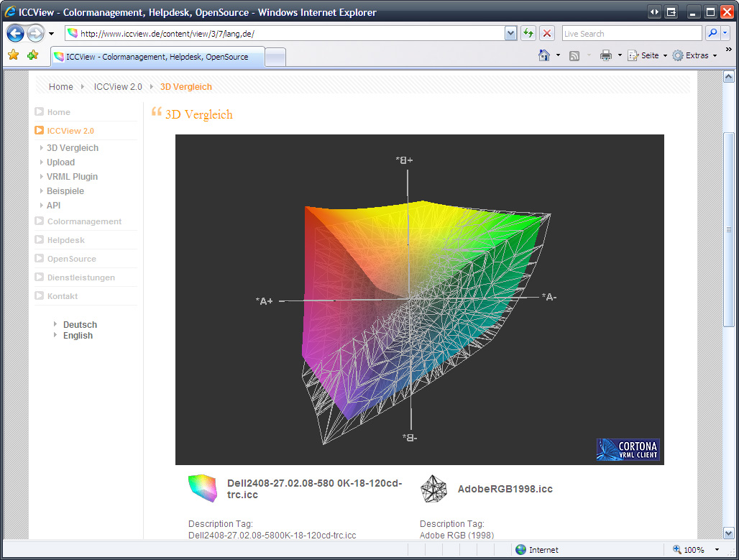Viewport: 739px width, 560px height.
Task: Open the zoom level dropdown arrow
Action: [x=717, y=550]
